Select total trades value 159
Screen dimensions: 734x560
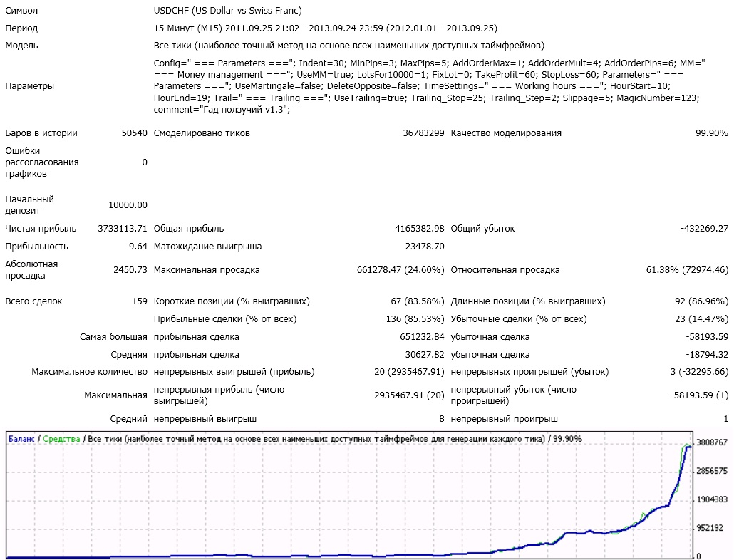point(140,301)
